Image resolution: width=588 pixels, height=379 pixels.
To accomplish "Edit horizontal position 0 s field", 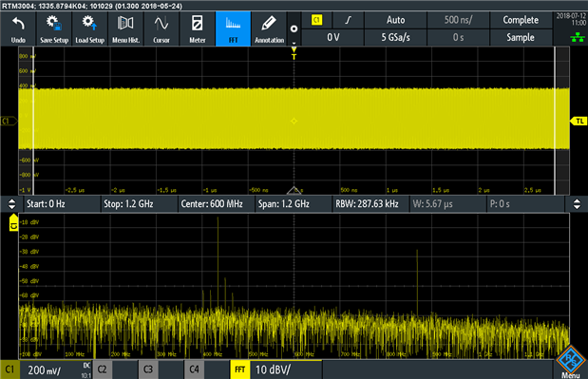I will [x=458, y=37].
